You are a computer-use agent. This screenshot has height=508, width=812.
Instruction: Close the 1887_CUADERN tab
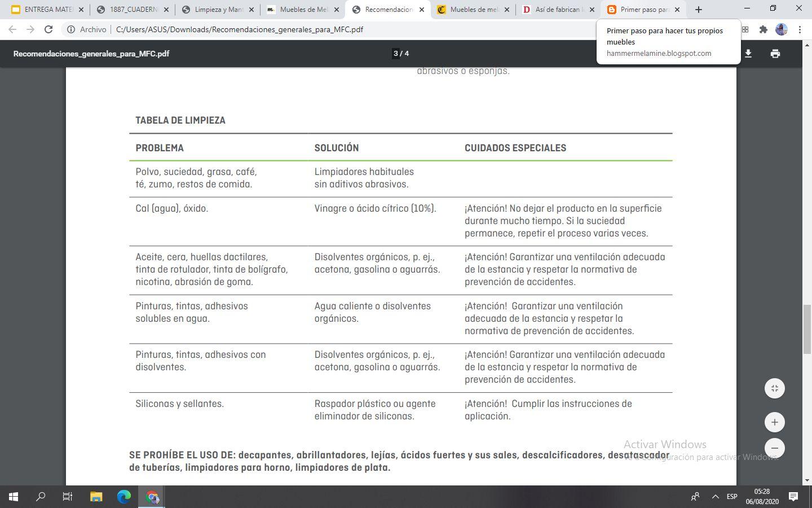[x=166, y=10]
